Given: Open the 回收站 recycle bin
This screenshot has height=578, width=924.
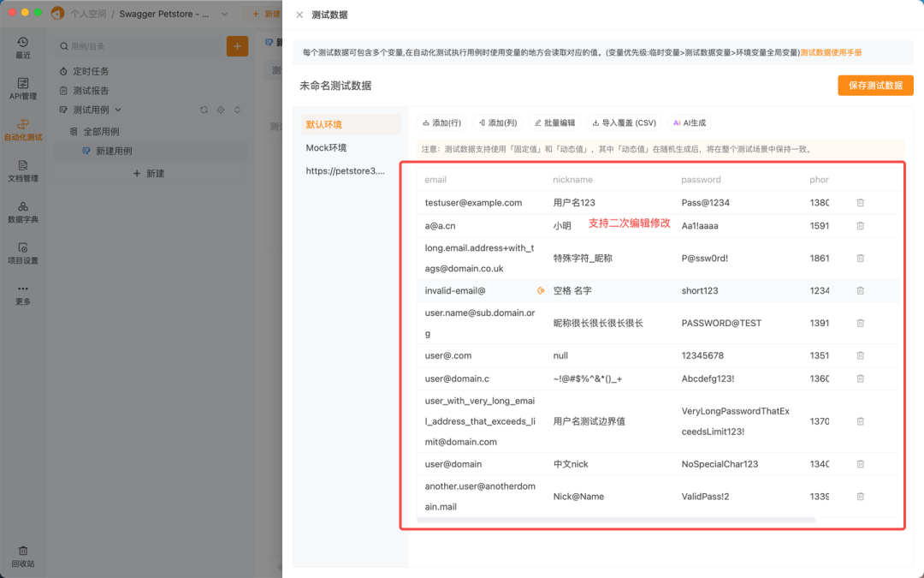Looking at the screenshot, I should (x=22, y=557).
